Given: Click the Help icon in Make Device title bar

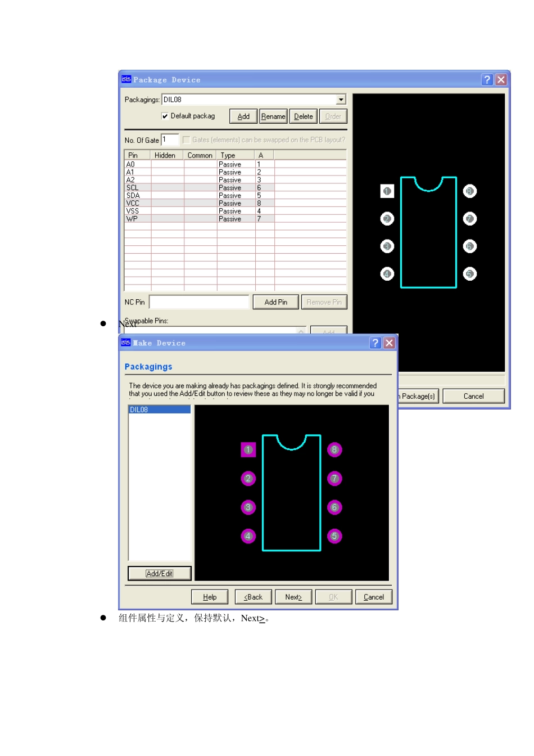Looking at the screenshot, I should 375,343.
